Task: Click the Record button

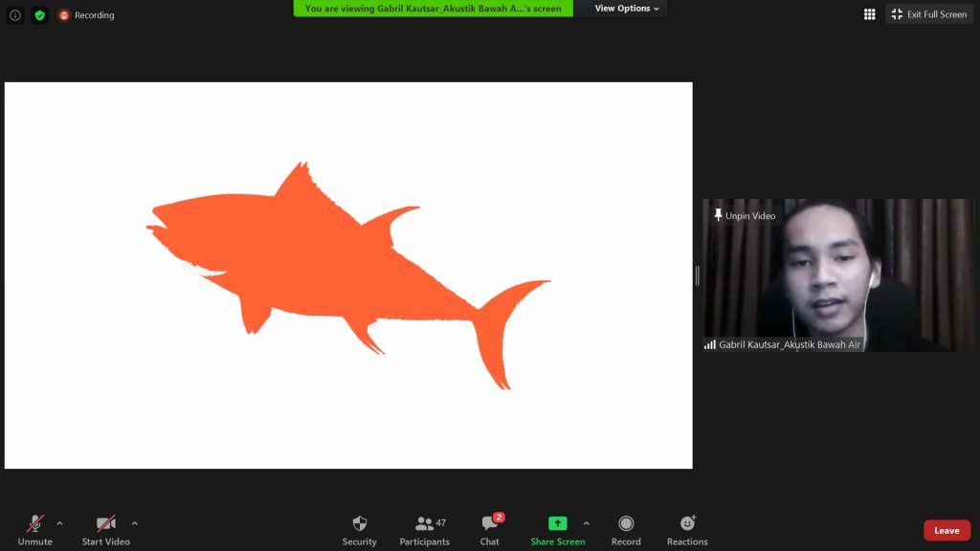Action: pos(626,530)
